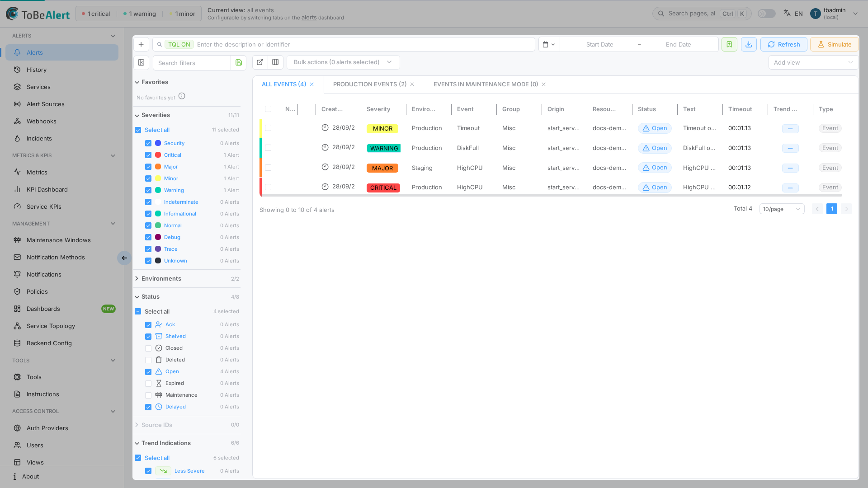Screen dimensions: 868x488
Task: Click the 1 critical summary badge
Action: (x=96, y=14)
